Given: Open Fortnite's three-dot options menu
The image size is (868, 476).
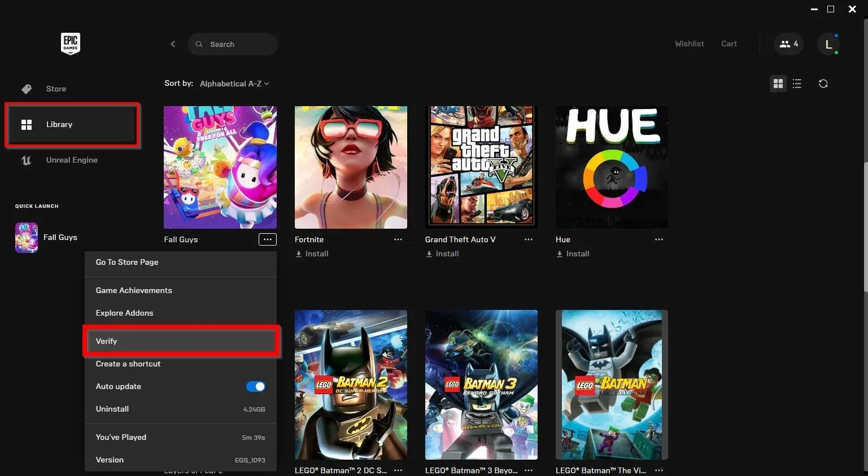Looking at the screenshot, I should pos(398,239).
